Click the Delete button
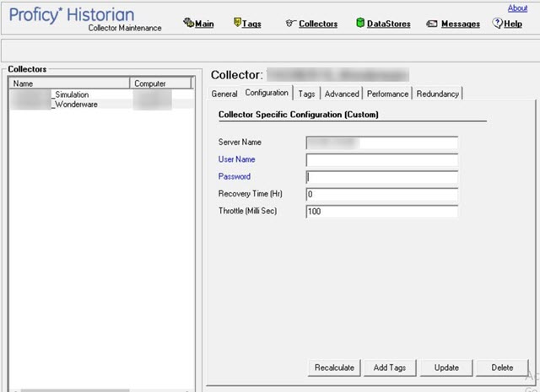Image resolution: width=540 pixels, height=392 pixels. pyautogui.click(x=502, y=368)
